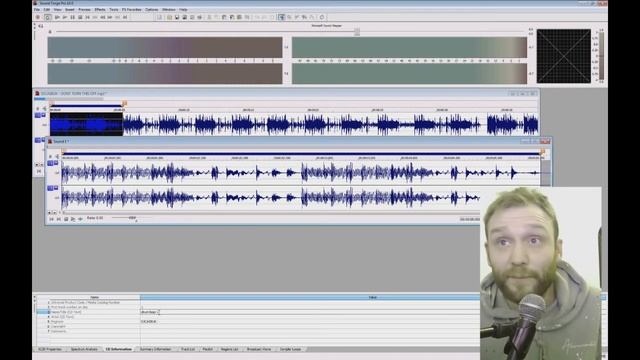The image size is (640, 360).
Task: Switch to the ACID Properties tab
Action: tap(50, 349)
